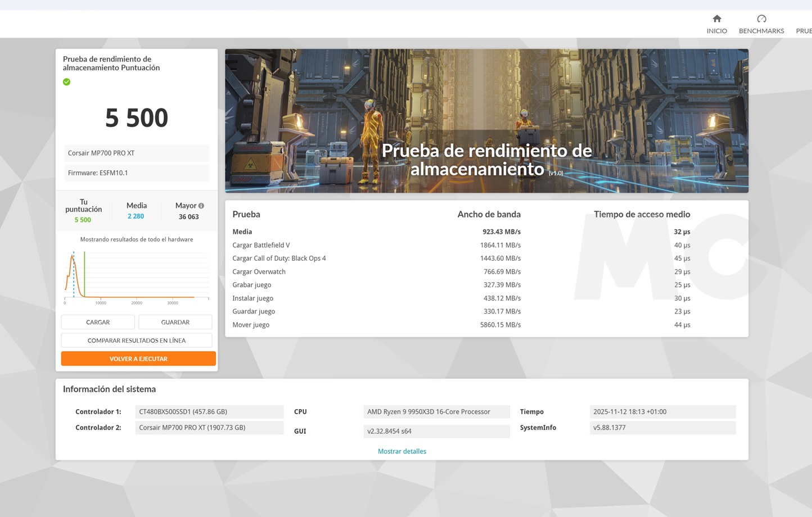Click the VOLVER A EJECUTAR button

138,359
